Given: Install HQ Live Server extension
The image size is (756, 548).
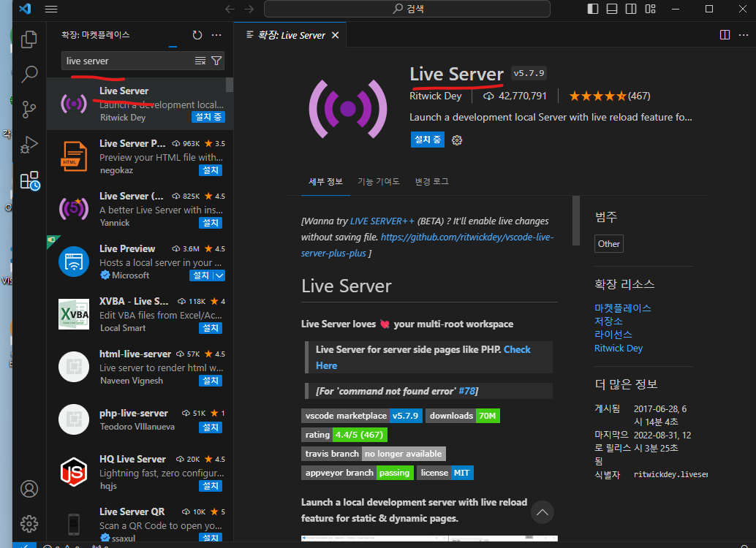Looking at the screenshot, I should tap(211, 485).
